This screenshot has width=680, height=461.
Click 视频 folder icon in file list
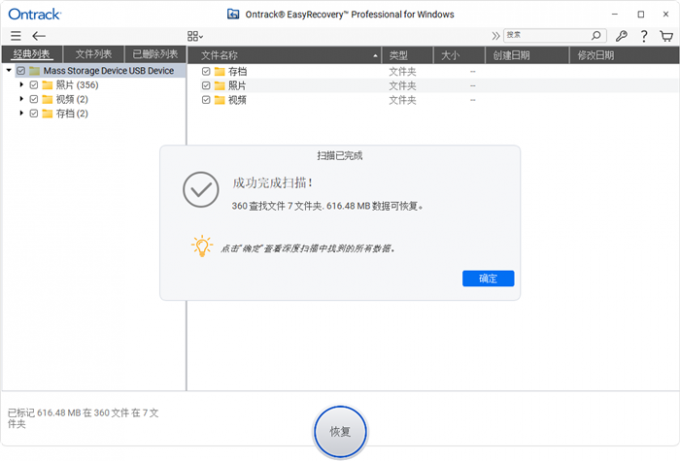(220, 100)
